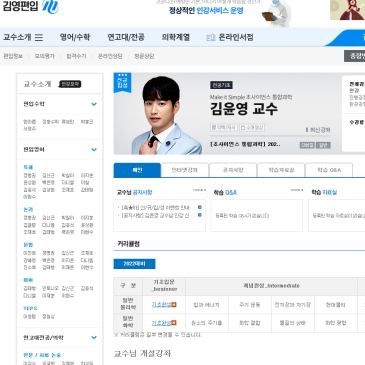The width and height of the screenshot is (365, 365).
Task: Open the 기초완성 icon for 일반화학
Action: [x=174, y=323]
